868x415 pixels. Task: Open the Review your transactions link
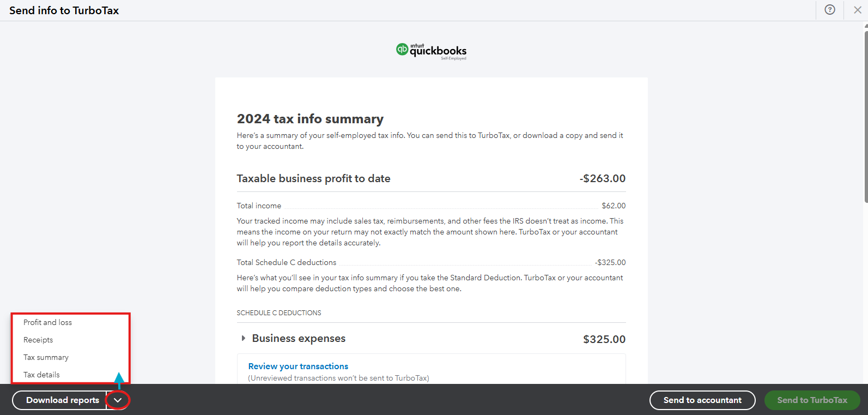[x=298, y=366]
